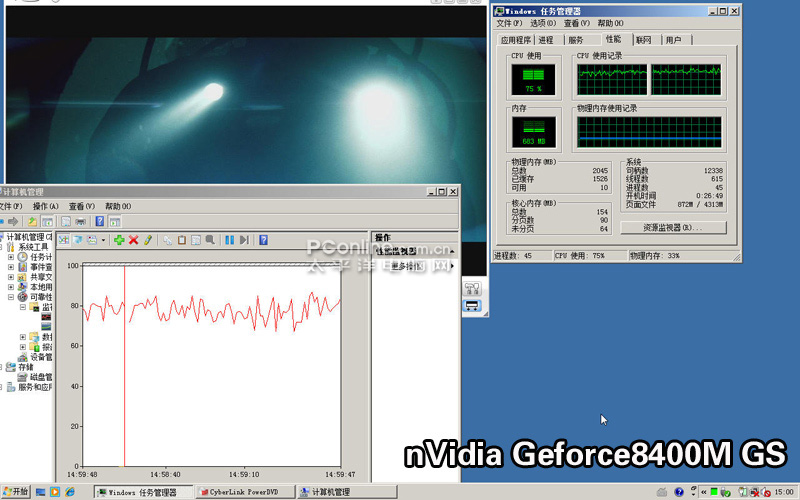Click the View log data icon
Viewport: 800px width, 500px height.
78,240
